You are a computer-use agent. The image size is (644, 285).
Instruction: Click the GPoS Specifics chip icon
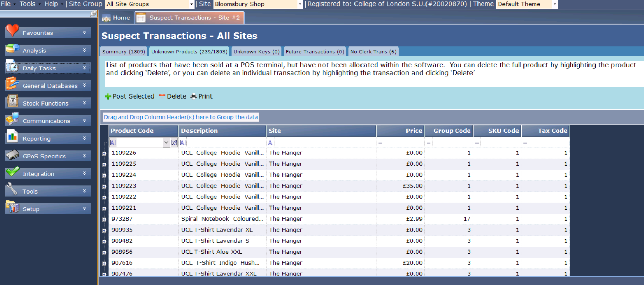(12, 154)
